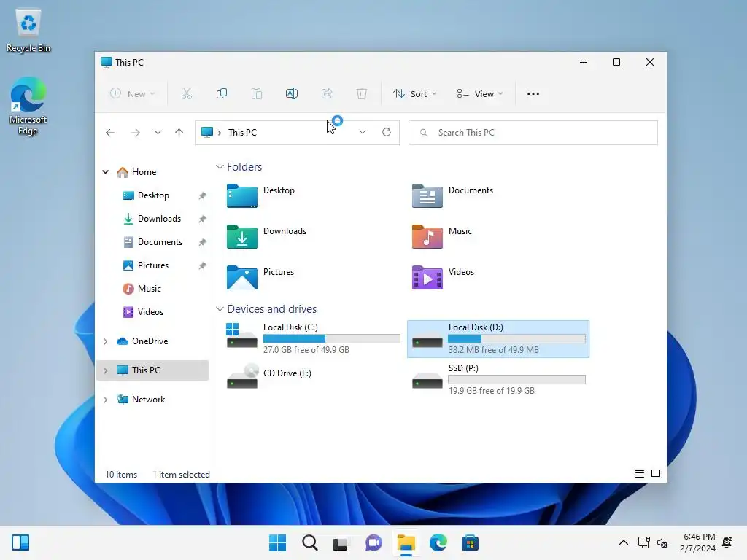Image resolution: width=747 pixels, height=560 pixels.
Task: Select the SSD (P:) drive
Action: [x=498, y=379]
